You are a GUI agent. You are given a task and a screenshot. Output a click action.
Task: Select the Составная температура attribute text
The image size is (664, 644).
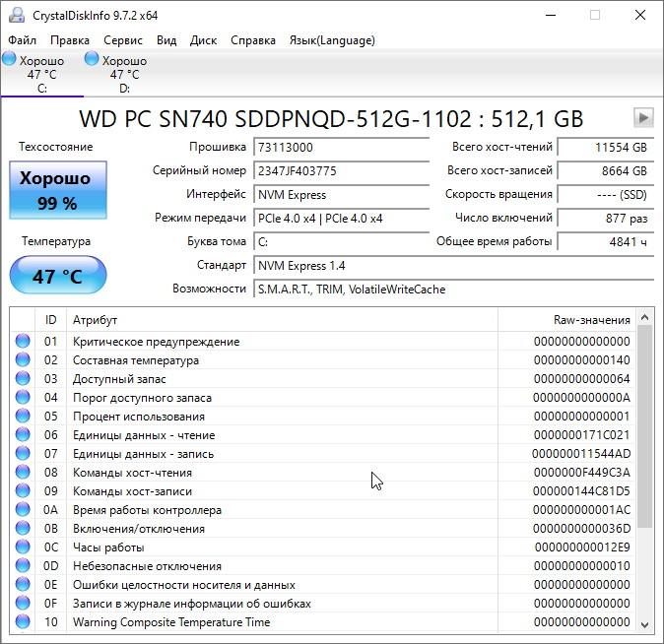pos(136,360)
